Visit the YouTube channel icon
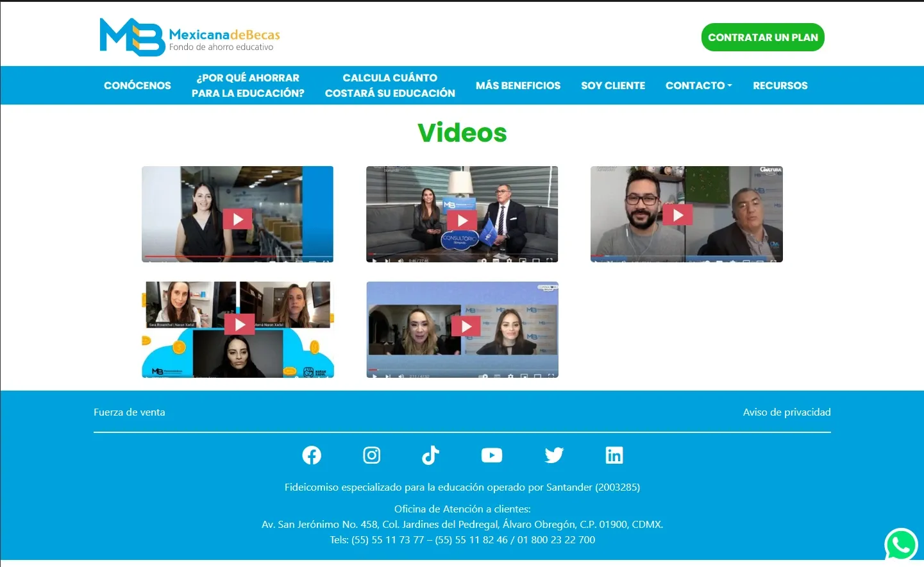 [491, 455]
